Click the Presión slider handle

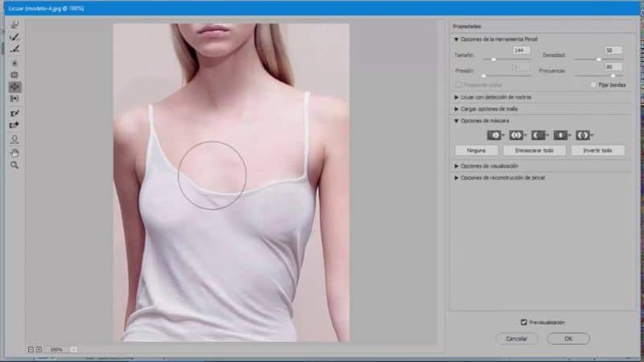(484, 76)
